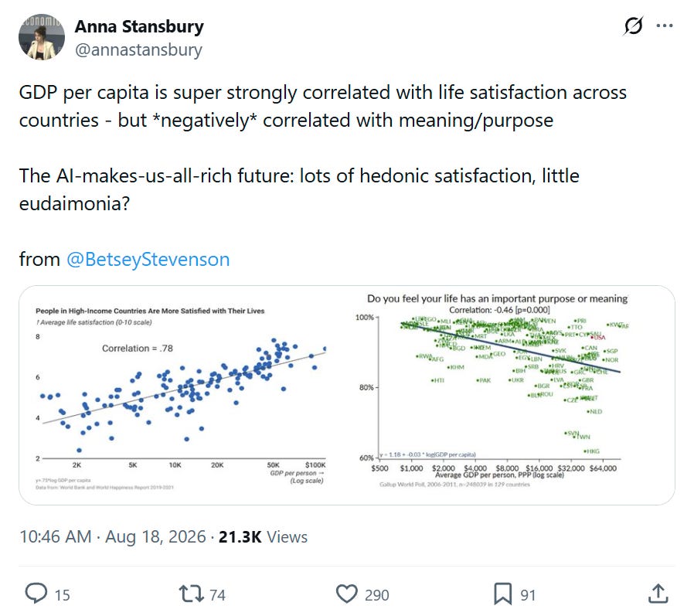The height and width of the screenshot is (616, 694).
Task: Click the @annastansbury handle
Action: click(138, 49)
